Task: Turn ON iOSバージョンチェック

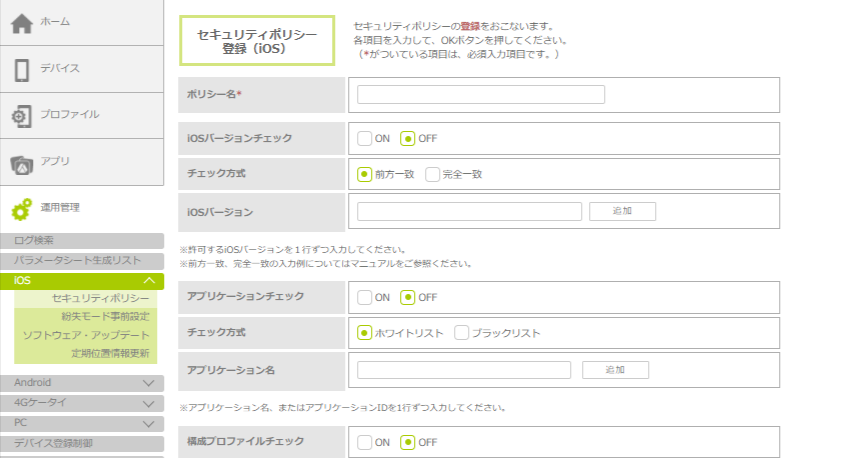Action: (x=365, y=138)
